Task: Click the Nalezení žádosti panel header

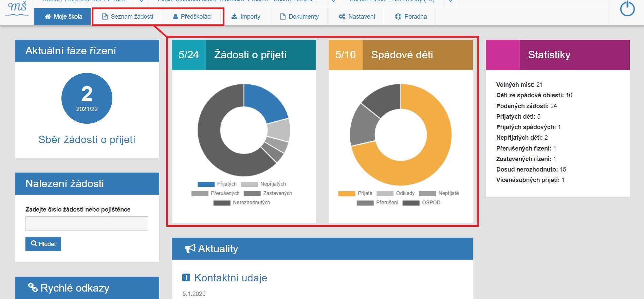Action: click(x=87, y=184)
